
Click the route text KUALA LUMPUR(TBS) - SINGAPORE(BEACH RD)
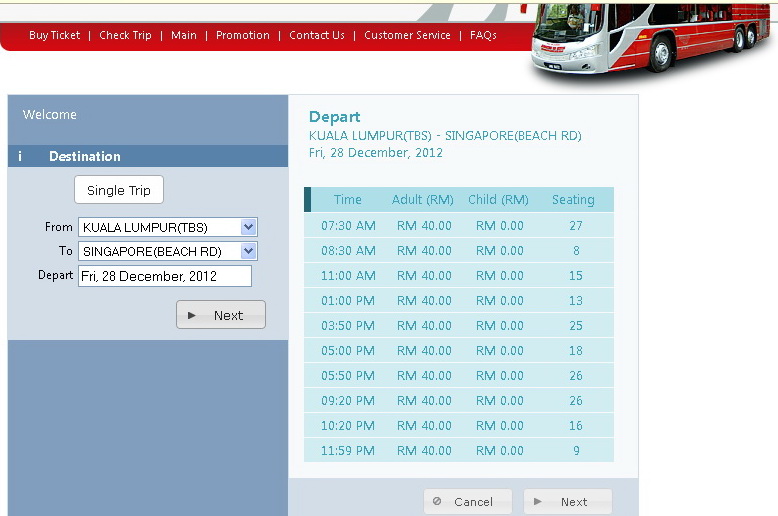pos(445,135)
